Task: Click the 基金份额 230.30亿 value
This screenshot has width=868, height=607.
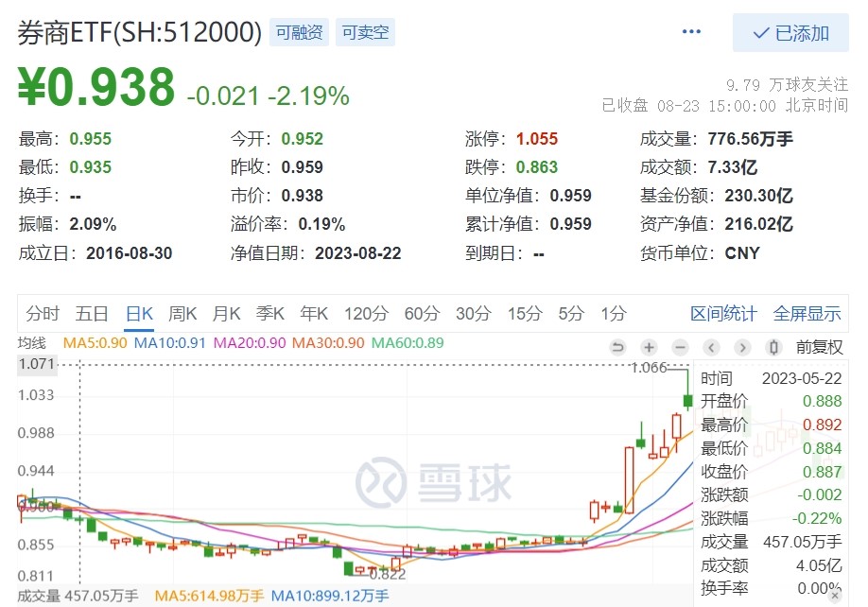Action: pos(759,196)
